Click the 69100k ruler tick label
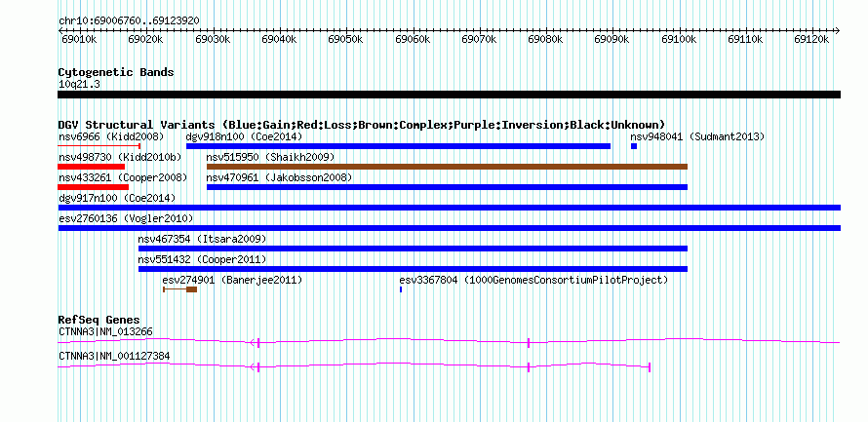Screen dimensions: 868x422 [x=679, y=39]
